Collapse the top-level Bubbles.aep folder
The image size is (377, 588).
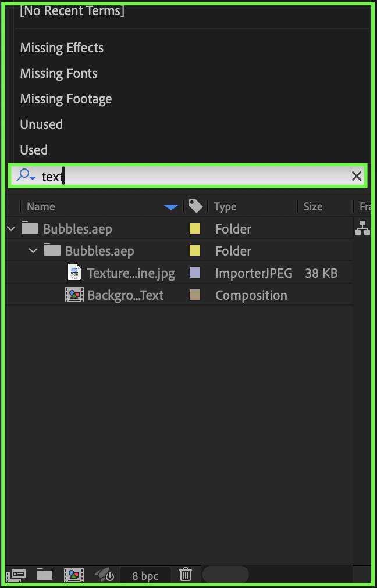coord(11,228)
